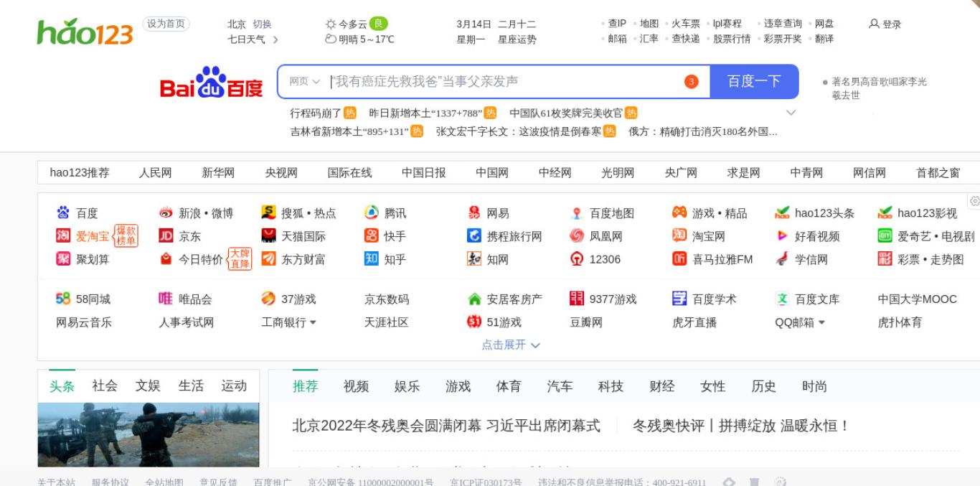Open the 网页 search type dropdown
This screenshot has width=980, height=486.
point(304,82)
